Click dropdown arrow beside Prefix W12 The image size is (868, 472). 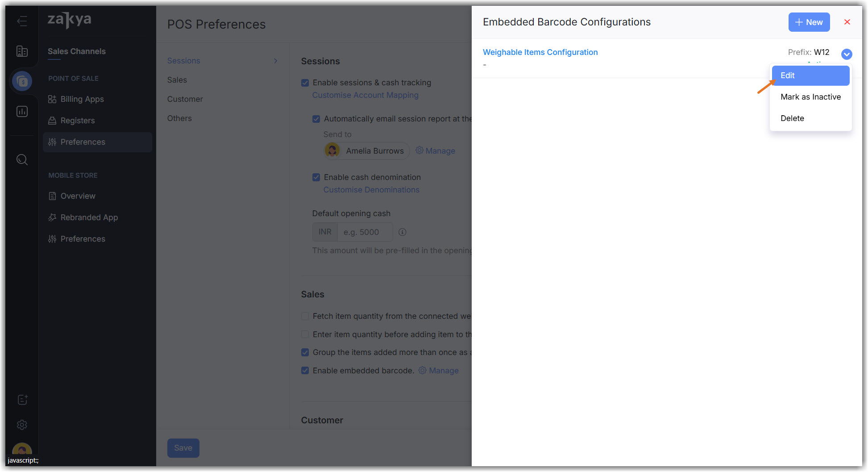coord(847,54)
